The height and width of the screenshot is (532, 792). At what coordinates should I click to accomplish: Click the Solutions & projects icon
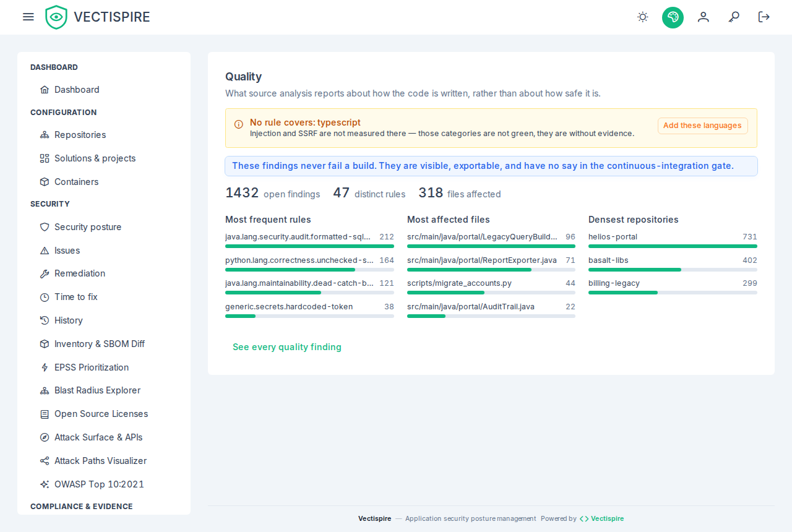[x=45, y=158]
